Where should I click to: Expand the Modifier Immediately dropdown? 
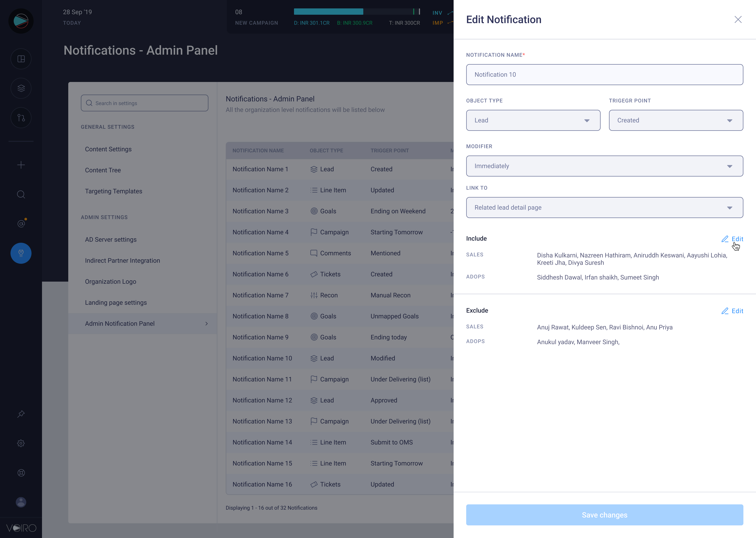604,166
